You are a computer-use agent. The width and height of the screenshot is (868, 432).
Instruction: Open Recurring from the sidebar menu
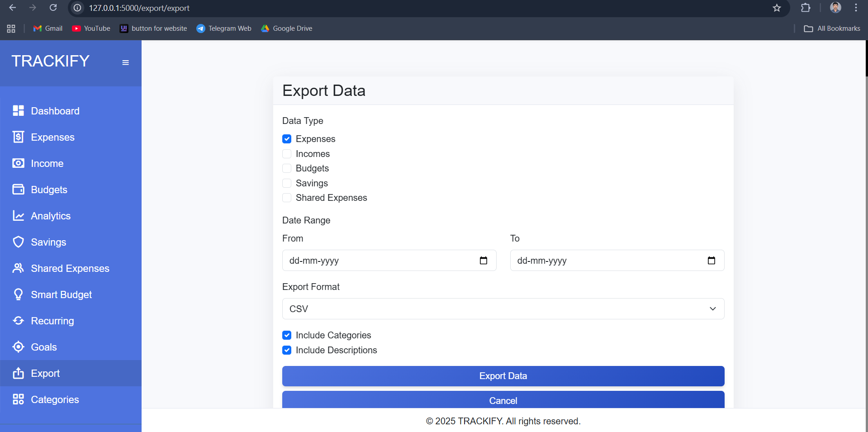tap(71, 321)
